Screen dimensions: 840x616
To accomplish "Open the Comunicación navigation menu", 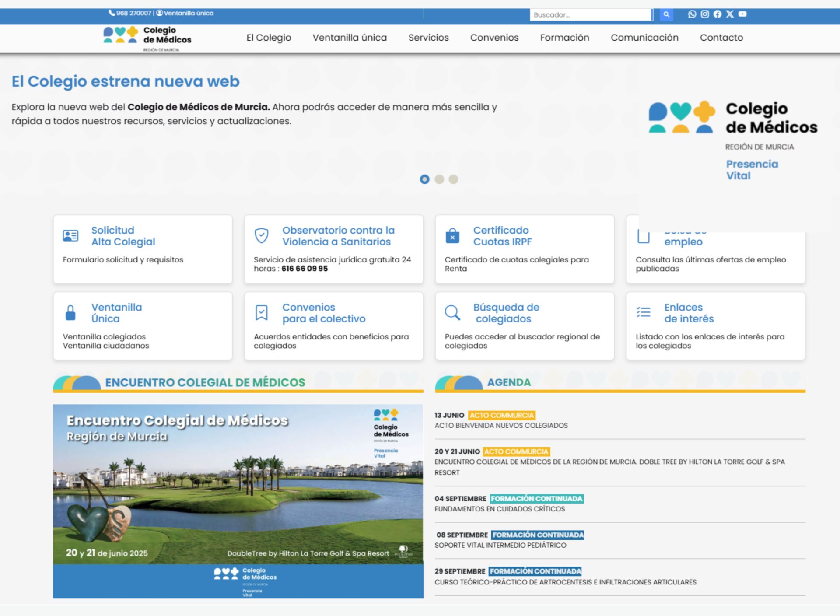I will tap(644, 38).
